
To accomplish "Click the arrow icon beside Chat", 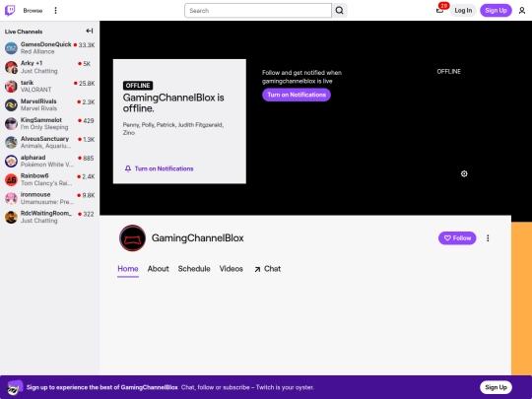I will pyautogui.click(x=257, y=269).
